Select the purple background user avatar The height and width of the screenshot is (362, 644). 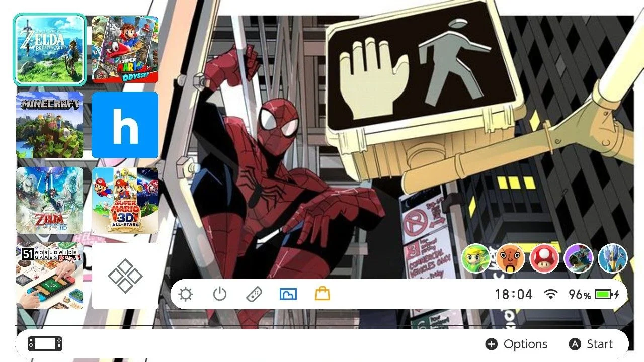point(579,258)
